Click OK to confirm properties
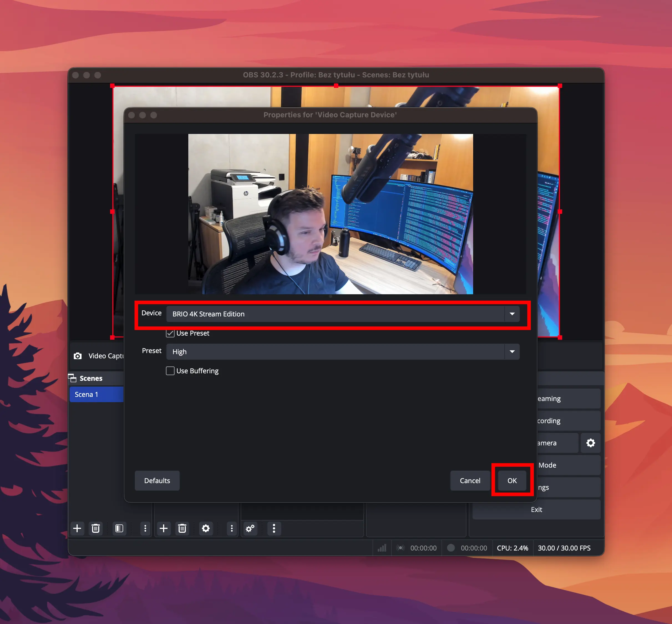Image resolution: width=672 pixels, height=624 pixels. point(512,481)
